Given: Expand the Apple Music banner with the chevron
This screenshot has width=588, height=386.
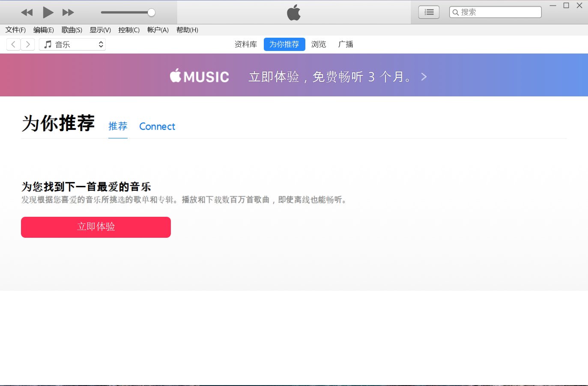Looking at the screenshot, I should [424, 77].
